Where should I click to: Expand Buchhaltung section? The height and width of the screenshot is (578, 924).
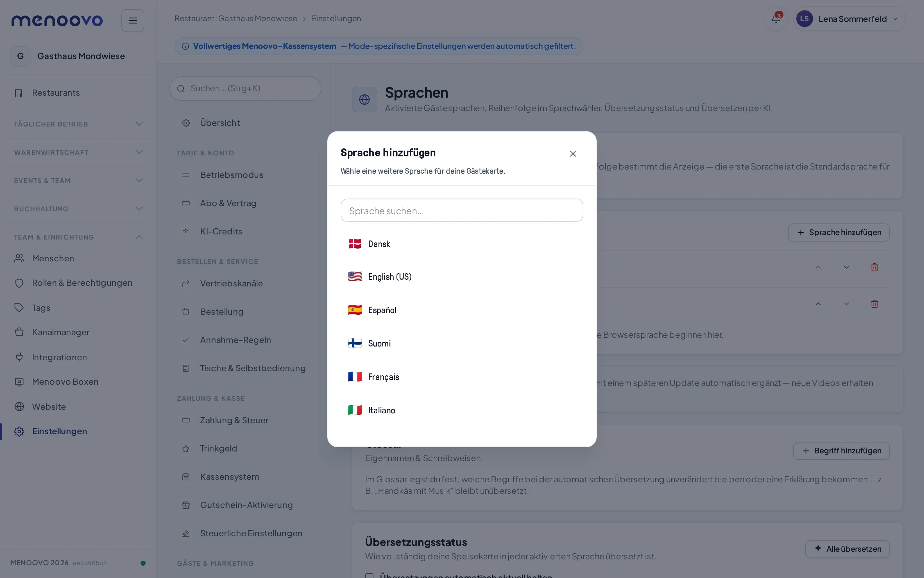tap(78, 209)
